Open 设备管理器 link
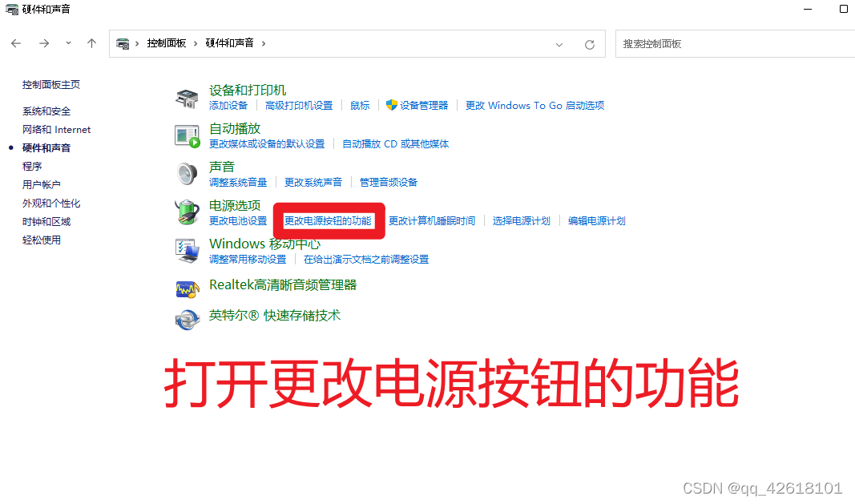The height and width of the screenshot is (504, 855). [424, 106]
